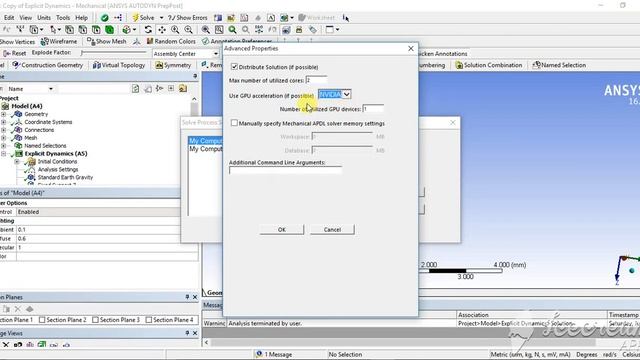This screenshot has height=360, width=640.
Task: Click the green checkmark toolbar icon
Action: point(104,18)
